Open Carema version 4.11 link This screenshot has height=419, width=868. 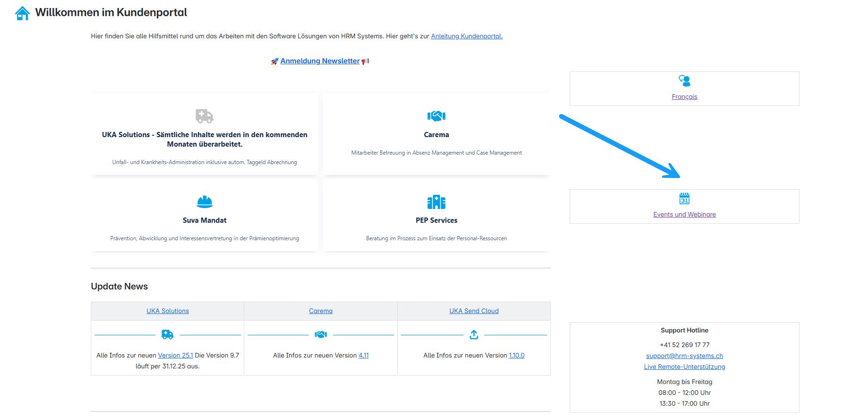pos(364,355)
